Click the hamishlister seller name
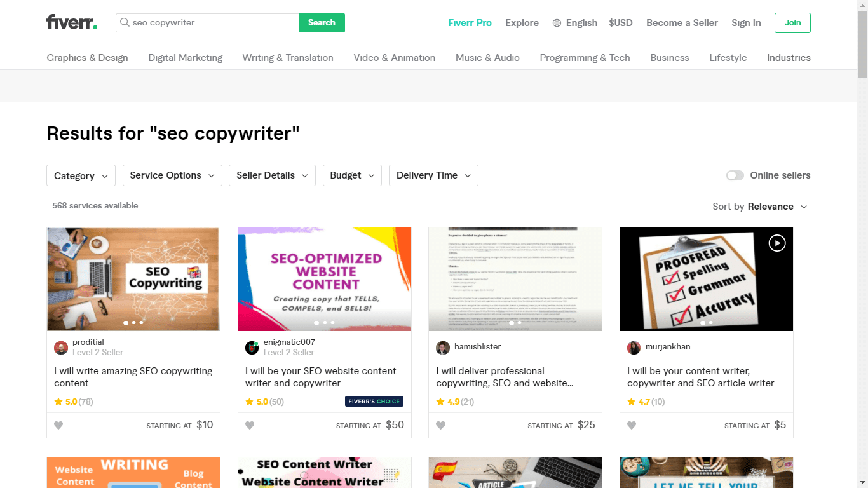The height and width of the screenshot is (488, 868). click(478, 347)
